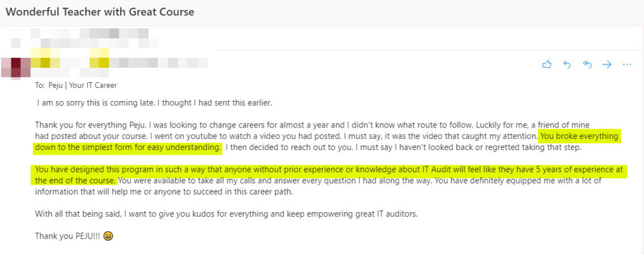
Task: Click the 'Thank you PEJU!!!' closing text
Action: [68, 236]
